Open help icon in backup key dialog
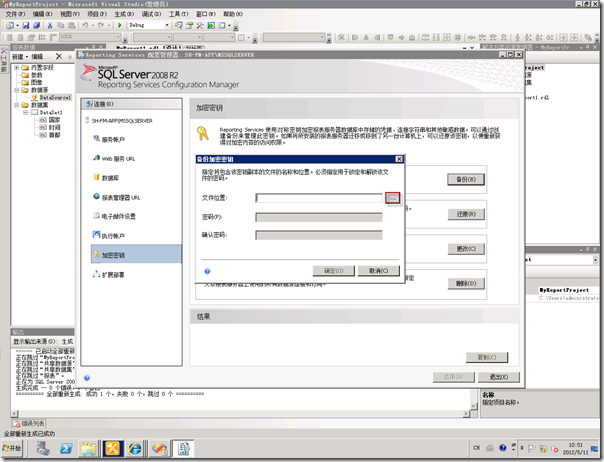604x462 pixels. [x=207, y=271]
